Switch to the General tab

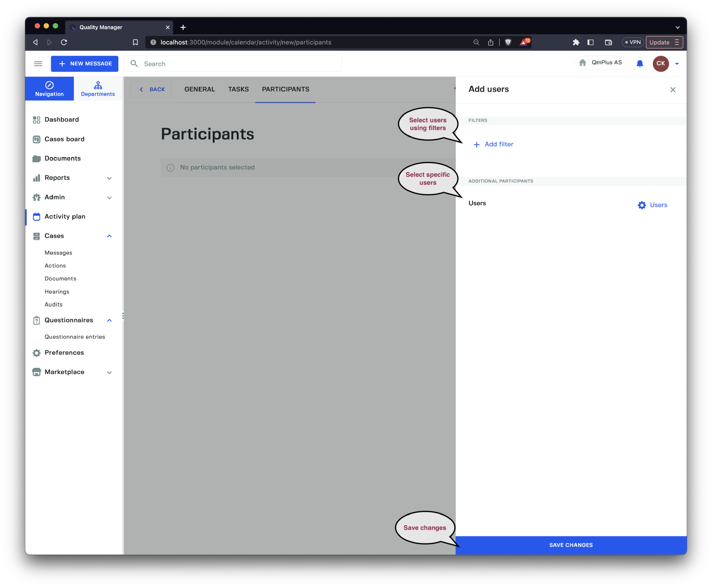pos(199,89)
